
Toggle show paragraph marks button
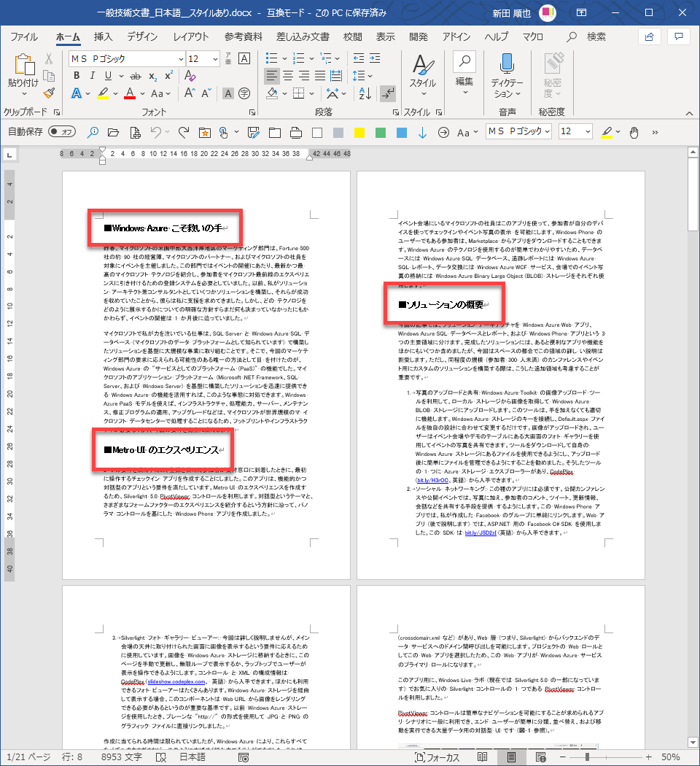pyautogui.click(x=388, y=93)
